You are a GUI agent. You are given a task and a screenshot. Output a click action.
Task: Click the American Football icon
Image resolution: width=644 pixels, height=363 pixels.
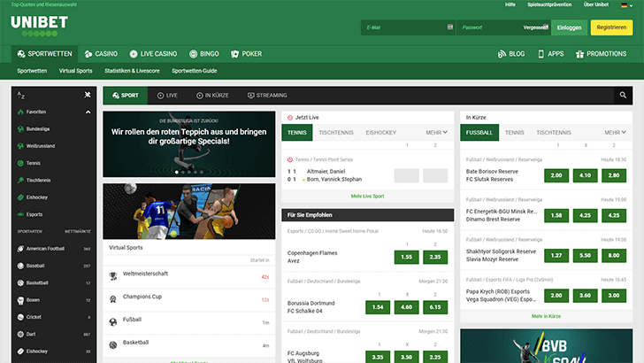20,249
